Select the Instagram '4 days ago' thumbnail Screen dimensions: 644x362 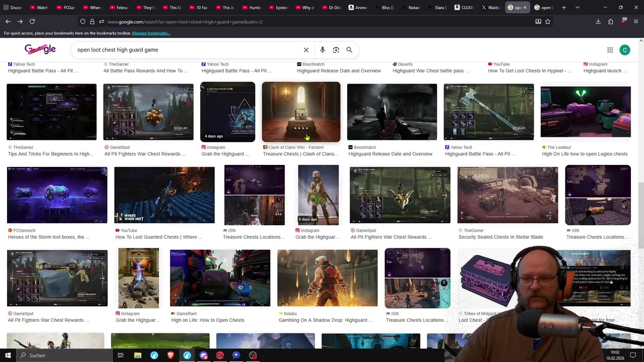pos(227,112)
